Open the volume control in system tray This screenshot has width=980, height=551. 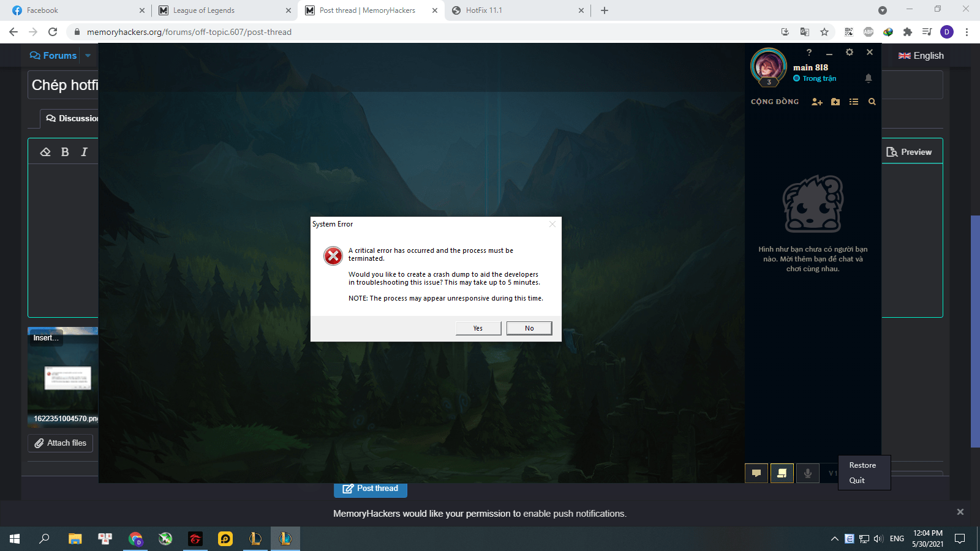click(x=878, y=539)
